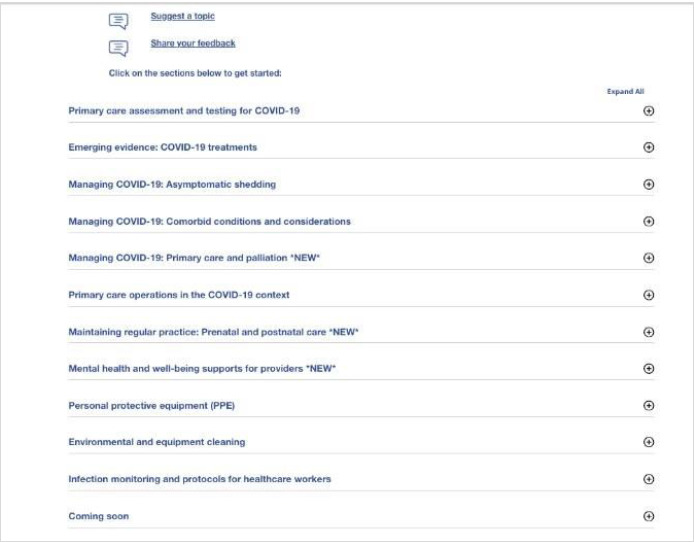Click plus icon for Primary care and palliation
Viewport: 694px width, 542px height.
648,258
